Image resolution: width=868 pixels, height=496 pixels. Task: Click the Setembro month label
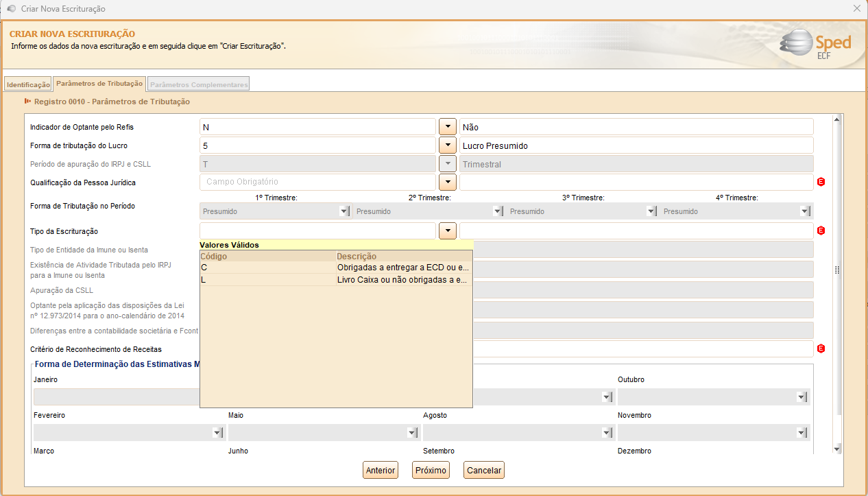438,451
